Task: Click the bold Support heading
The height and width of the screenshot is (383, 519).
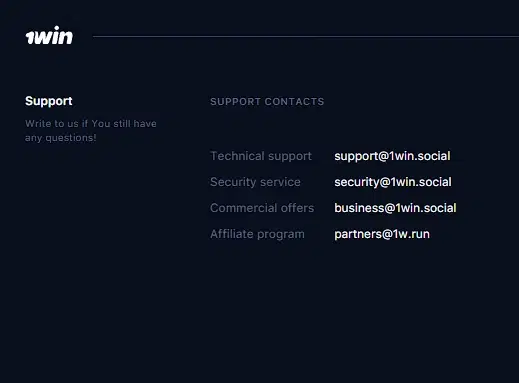Action: pyautogui.click(x=49, y=101)
